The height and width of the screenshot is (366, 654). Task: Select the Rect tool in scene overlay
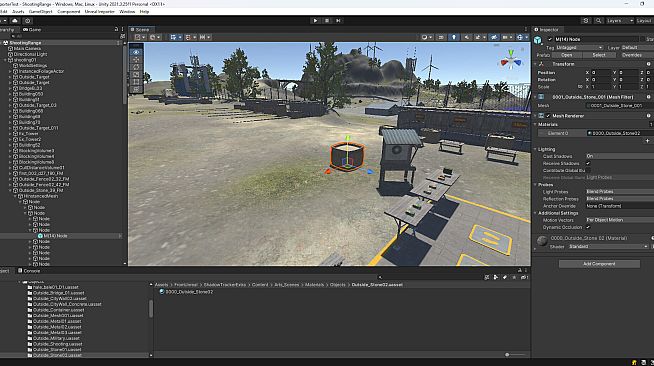(136, 82)
